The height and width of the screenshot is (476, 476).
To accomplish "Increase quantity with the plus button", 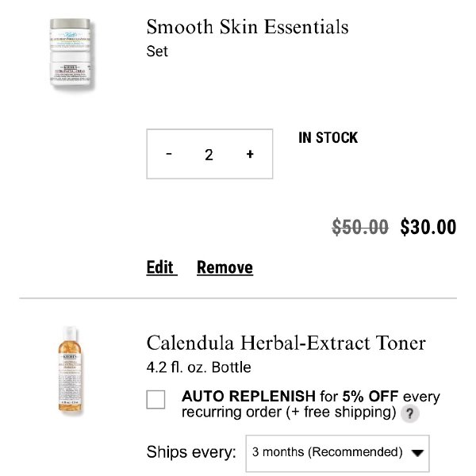I will (x=250, y=154).
